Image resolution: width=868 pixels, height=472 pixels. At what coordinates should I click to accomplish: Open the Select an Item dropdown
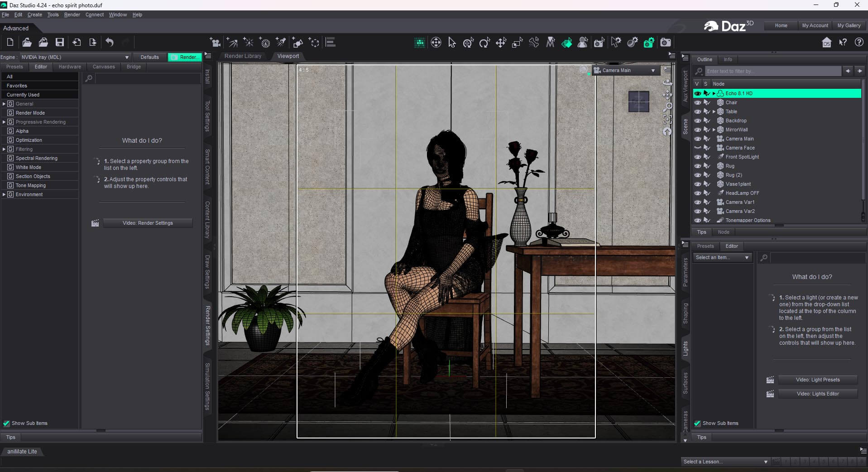pyautogui.click(x=722, y=257)
